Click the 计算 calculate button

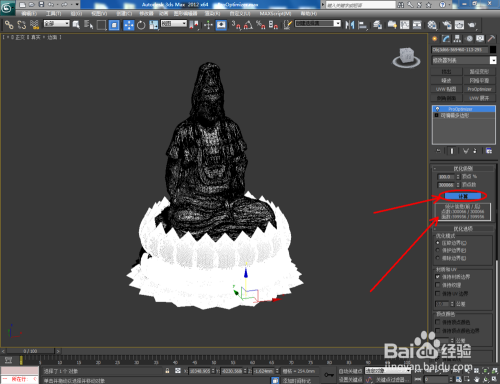463,196
